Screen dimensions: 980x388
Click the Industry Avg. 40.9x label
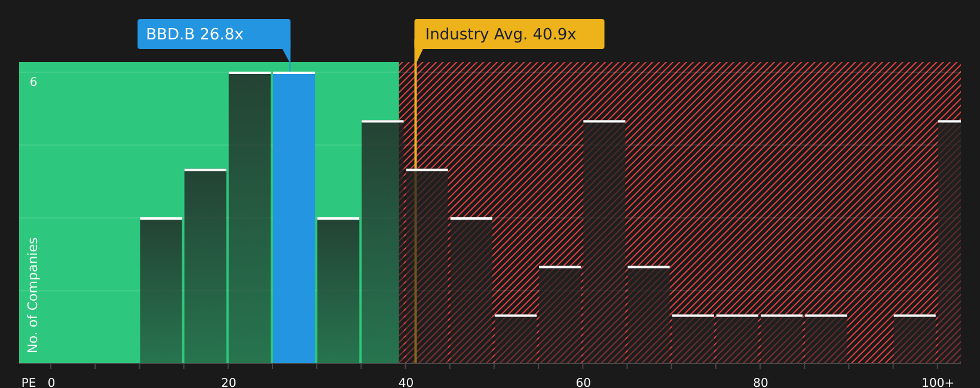[x=509, y=34]
